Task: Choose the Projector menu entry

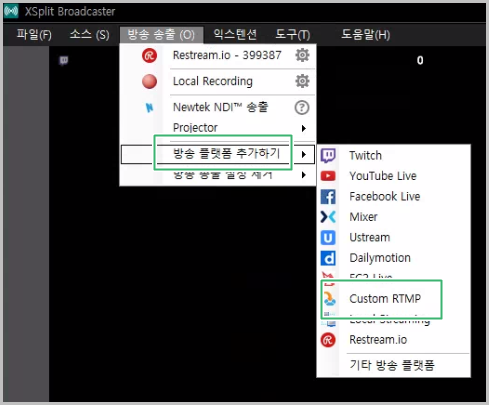Action: pyautogui.click(x=195, y=127)
